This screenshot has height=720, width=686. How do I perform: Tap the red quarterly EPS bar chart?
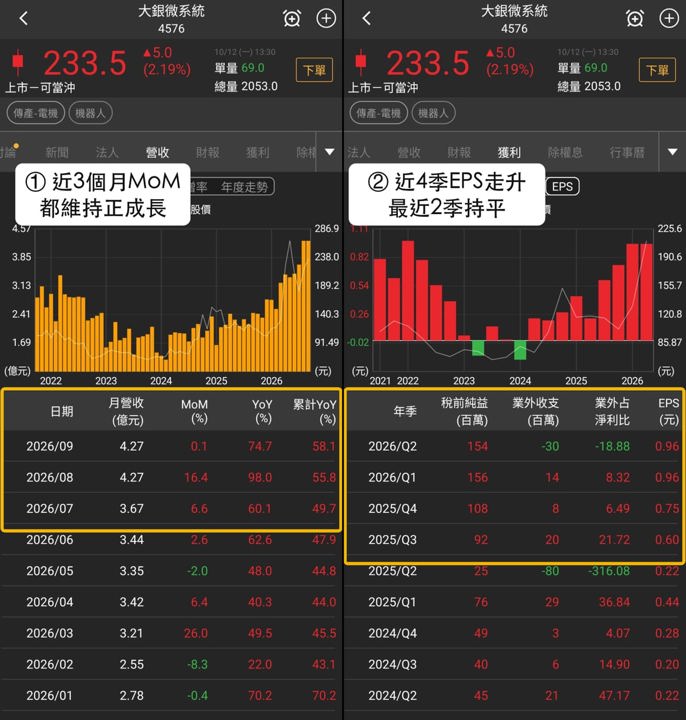click(x=513, y=298)
